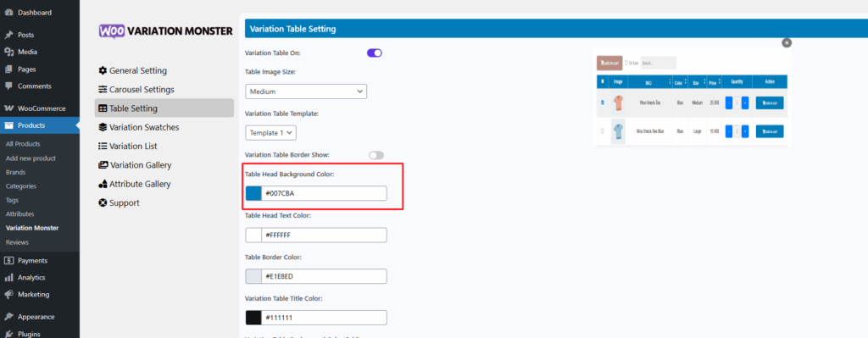868x338 pixels.
Task: Close the table preview with X icon
Action: 787,42
